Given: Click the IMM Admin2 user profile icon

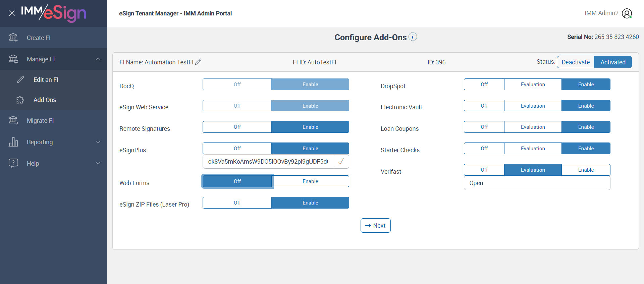Looking at the screenshot, I should click(627, 13).
